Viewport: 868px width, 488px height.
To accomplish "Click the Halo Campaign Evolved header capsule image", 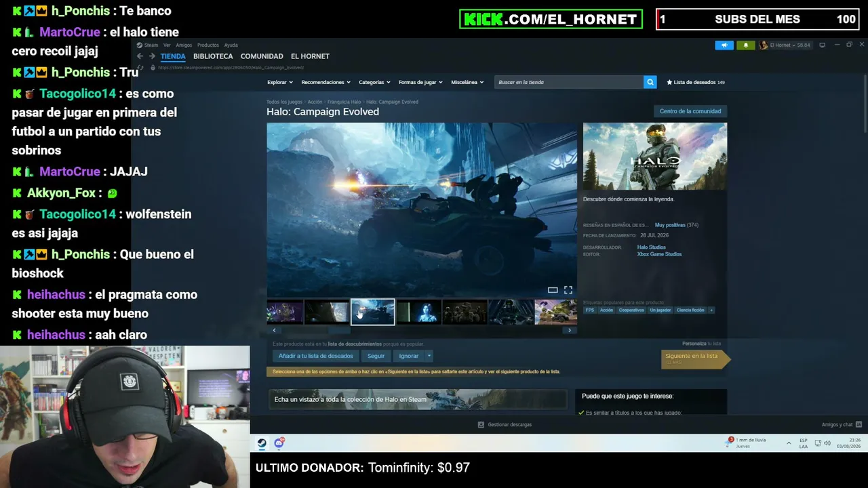I will pos(655,157).
